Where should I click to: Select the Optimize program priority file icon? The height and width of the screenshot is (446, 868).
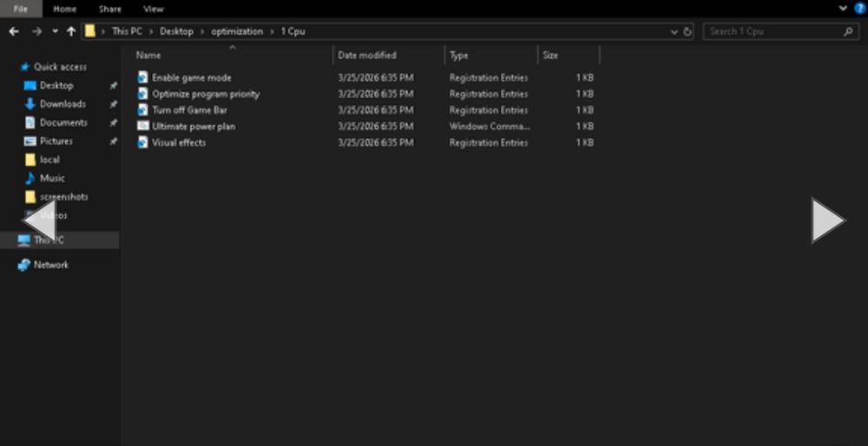pos(143,94)
